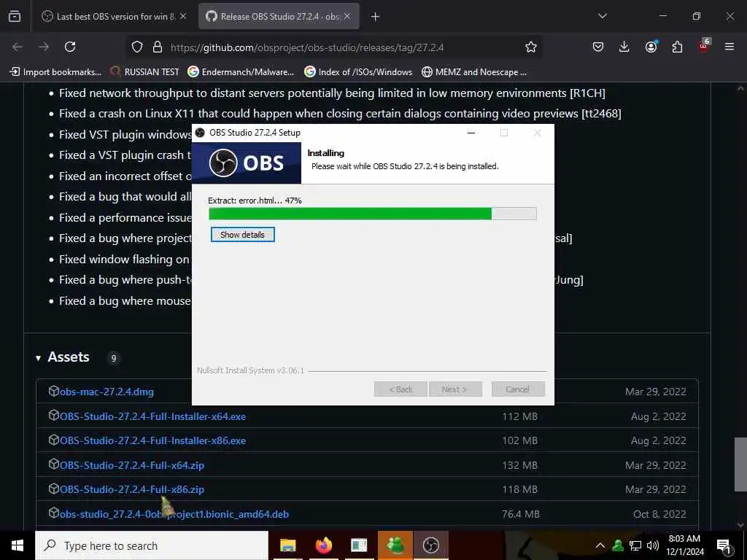This screenshot has width=747, height=560.
Task: Open the tracking protection shield icon
Action: (137, 47)
